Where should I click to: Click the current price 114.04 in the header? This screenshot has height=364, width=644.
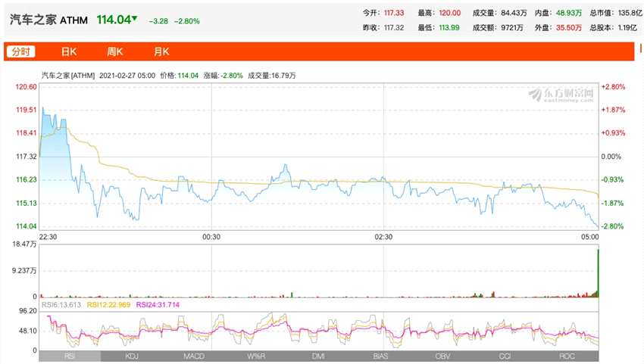[114, 20]
